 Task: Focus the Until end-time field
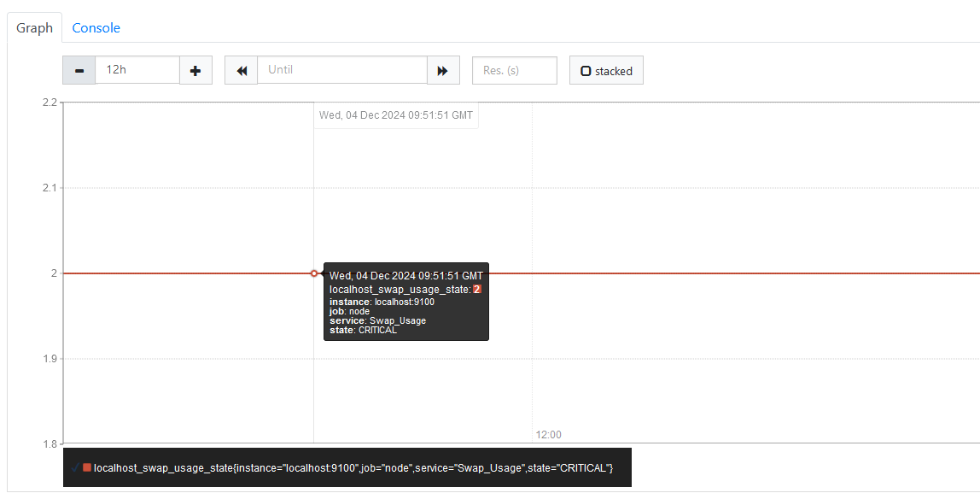341,70
